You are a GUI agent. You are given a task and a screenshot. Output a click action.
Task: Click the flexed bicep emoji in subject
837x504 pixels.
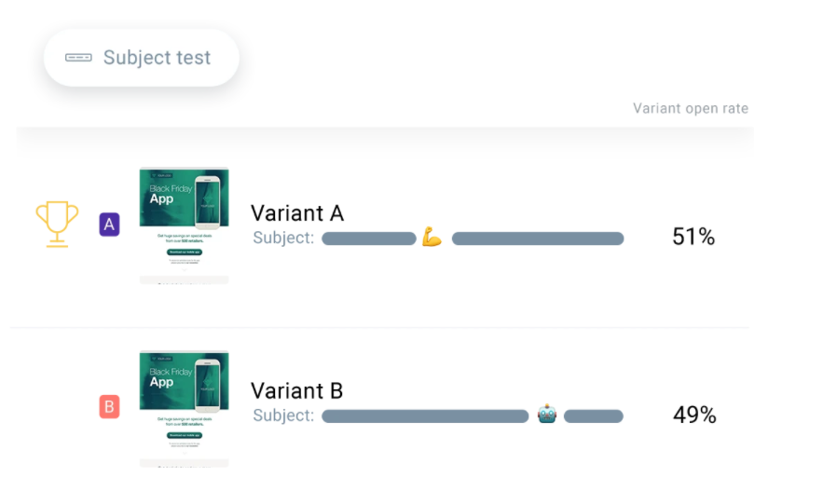[x=432, y=238]
